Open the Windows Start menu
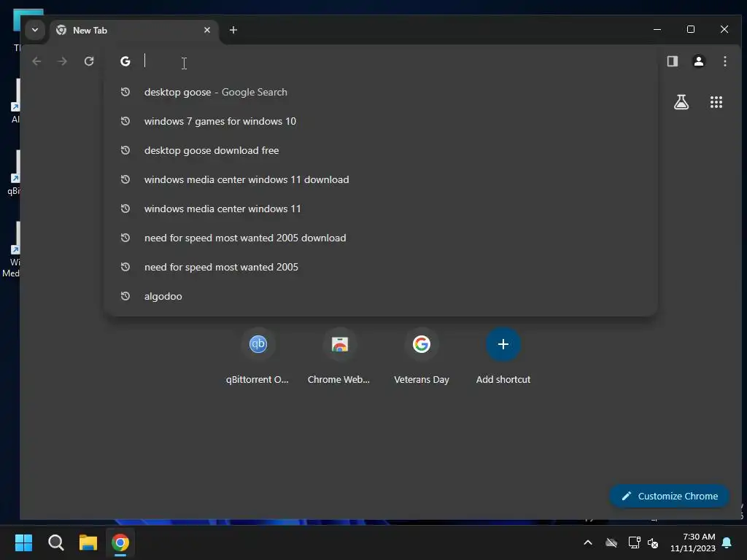 (23, 542)
